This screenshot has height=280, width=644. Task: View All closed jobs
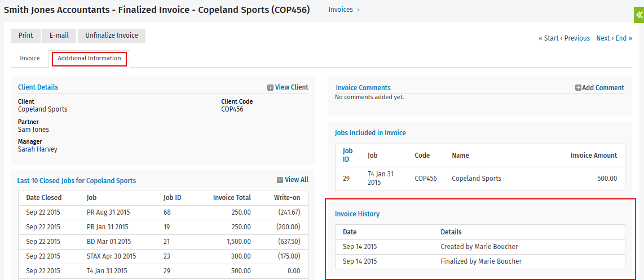[297, 179]
